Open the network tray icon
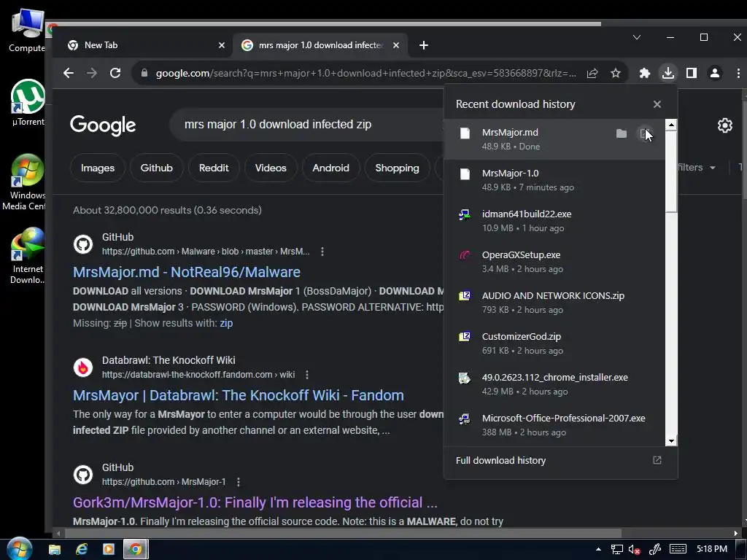Viewport: 747px width, 560px height. pyautogui.click(x=616, y=550)
